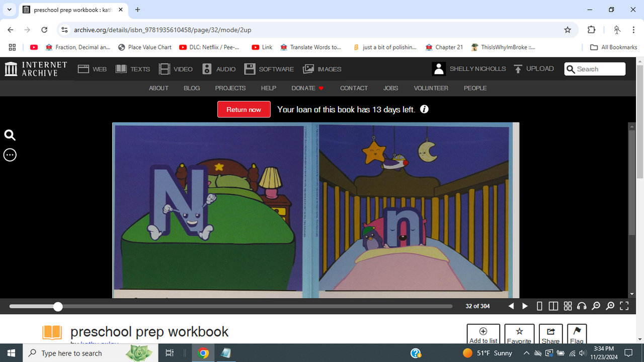Open the SOFTWARE media section
Screen dimensions: 644x362
click(x=269, y=69)
